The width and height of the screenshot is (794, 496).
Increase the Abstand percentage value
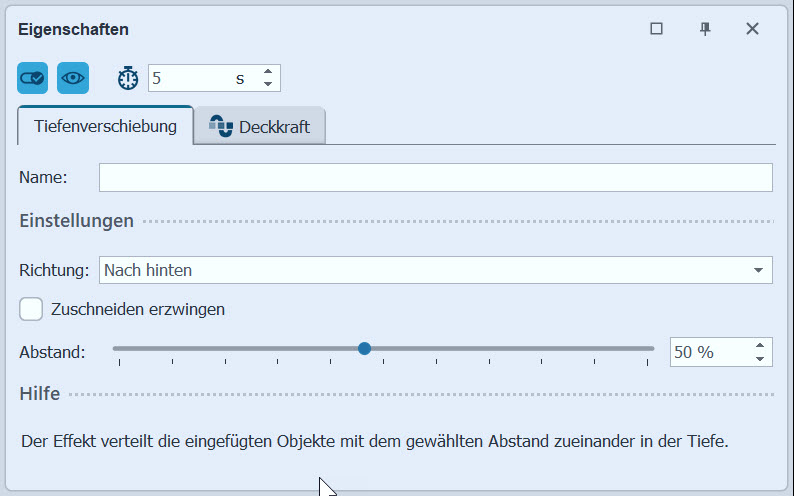[760, 345]
